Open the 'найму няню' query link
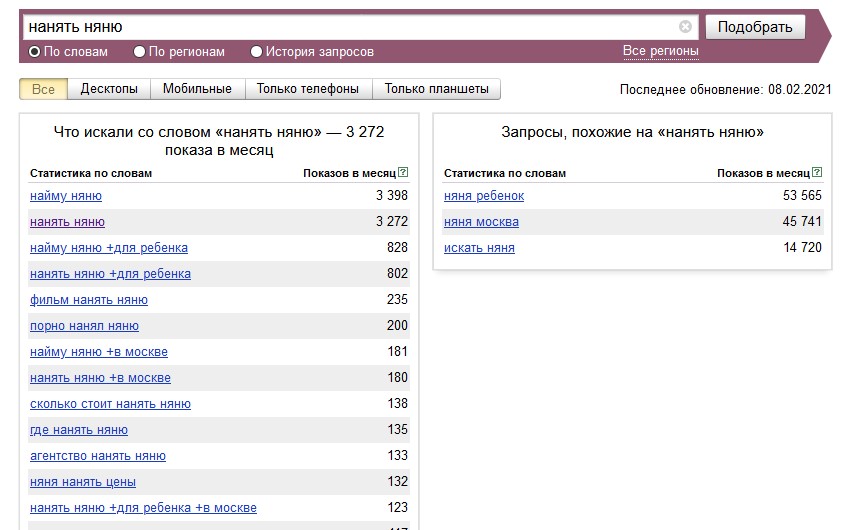 66,196
